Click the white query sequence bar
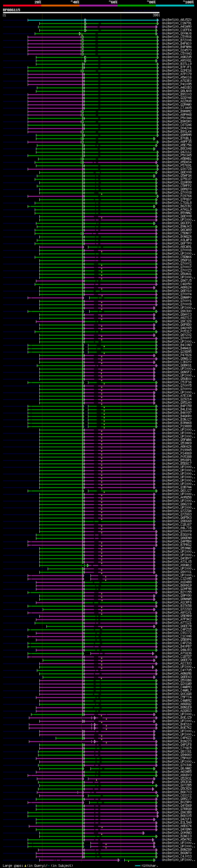 coord(81,13)
